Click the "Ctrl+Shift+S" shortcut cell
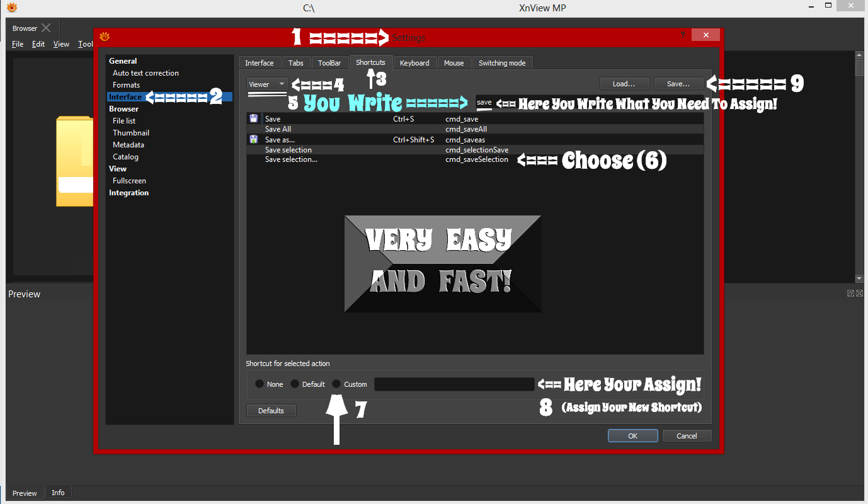Viewport: 868px width, 504px height. point(413,139)
